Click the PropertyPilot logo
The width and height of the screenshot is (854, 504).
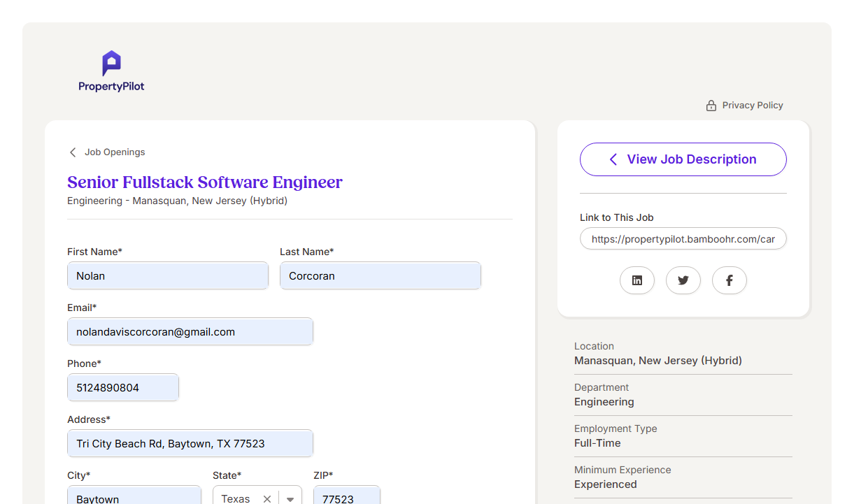[x=111, y=71]
